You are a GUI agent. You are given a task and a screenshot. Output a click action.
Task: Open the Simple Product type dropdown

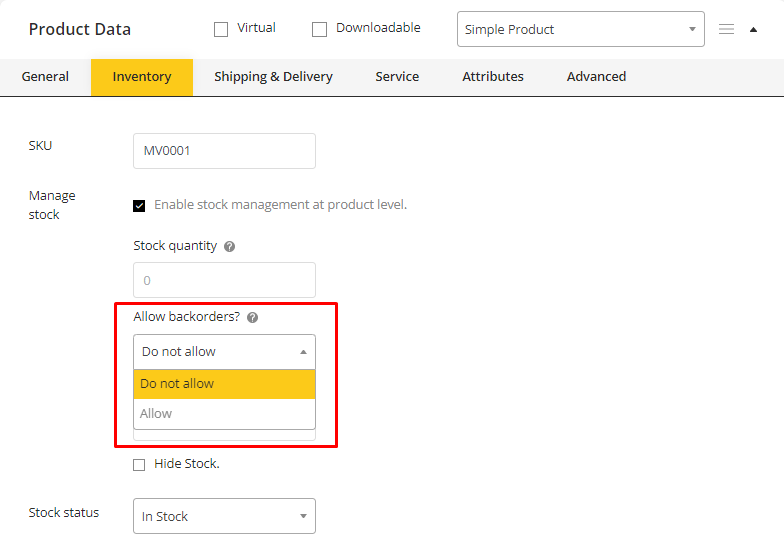click(580, 29)
